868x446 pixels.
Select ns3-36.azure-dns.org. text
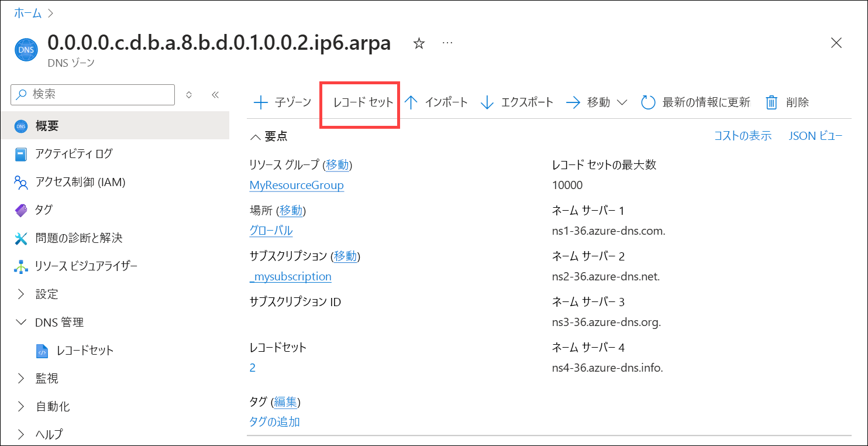pyautogui.click(x=607, y=322)
